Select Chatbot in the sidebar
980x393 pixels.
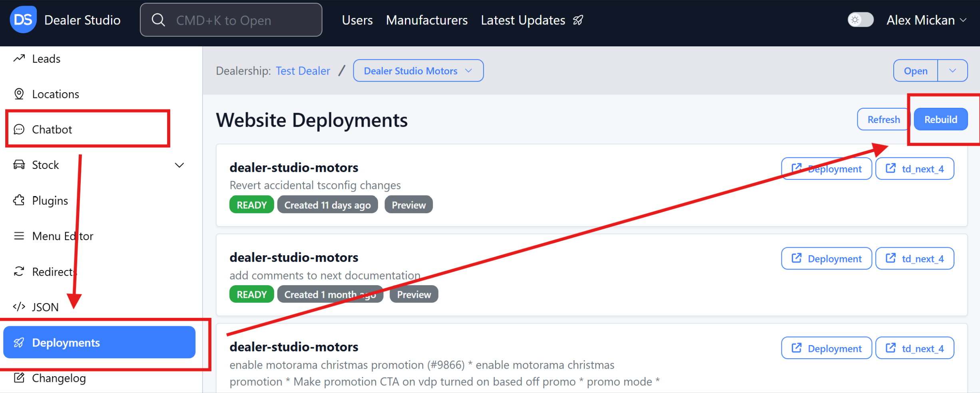[x=52, y=129]
